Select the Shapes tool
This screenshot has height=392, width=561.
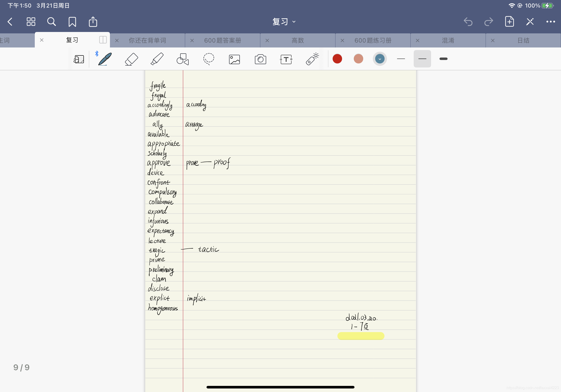point(183,59)
